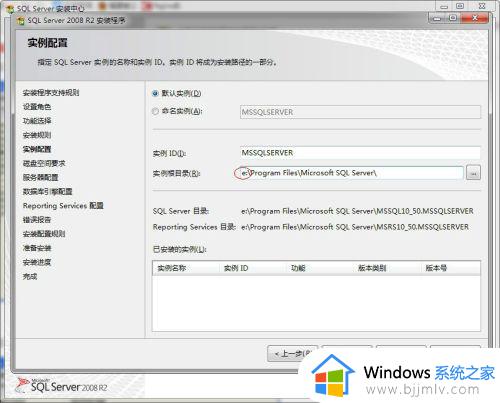Image resolution: width=500 pixels, height=403 pixels.
Task: Go to 错误报告 step
Action: pos(37,220)
